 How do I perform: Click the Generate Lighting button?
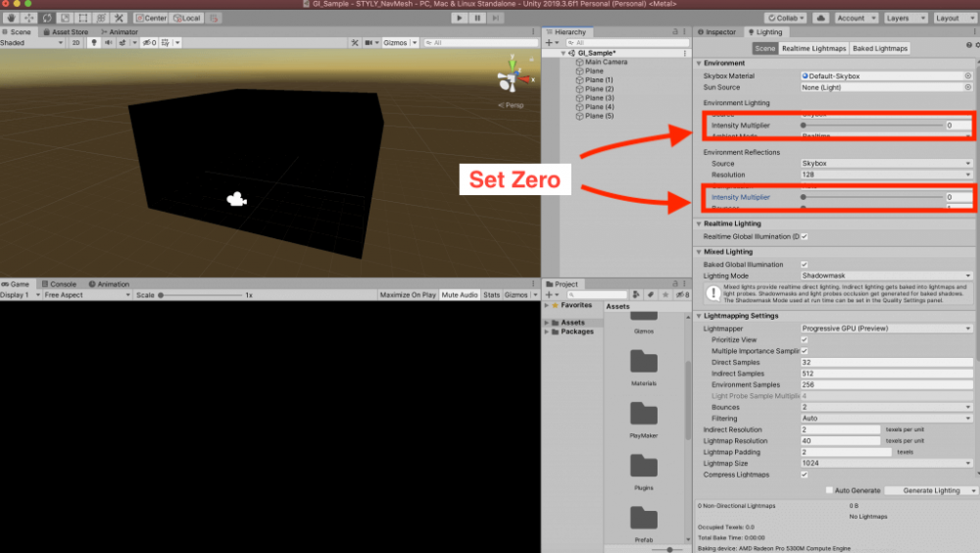[929, 490]
